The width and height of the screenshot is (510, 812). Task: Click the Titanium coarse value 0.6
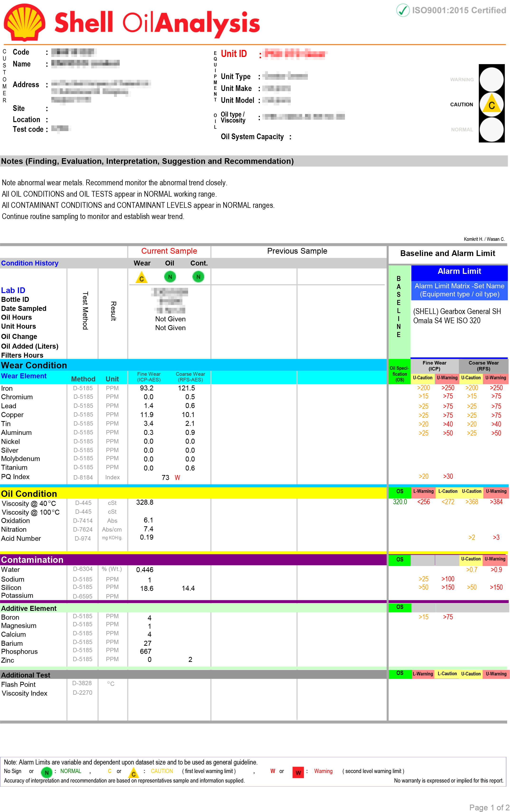coord(190,468)
